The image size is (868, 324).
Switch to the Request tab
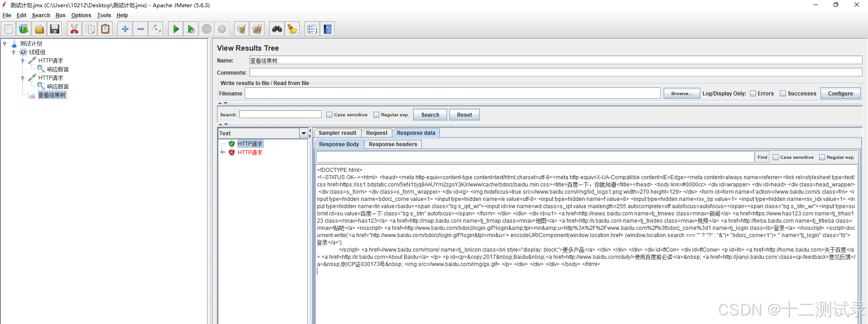[x=377, y=133]
